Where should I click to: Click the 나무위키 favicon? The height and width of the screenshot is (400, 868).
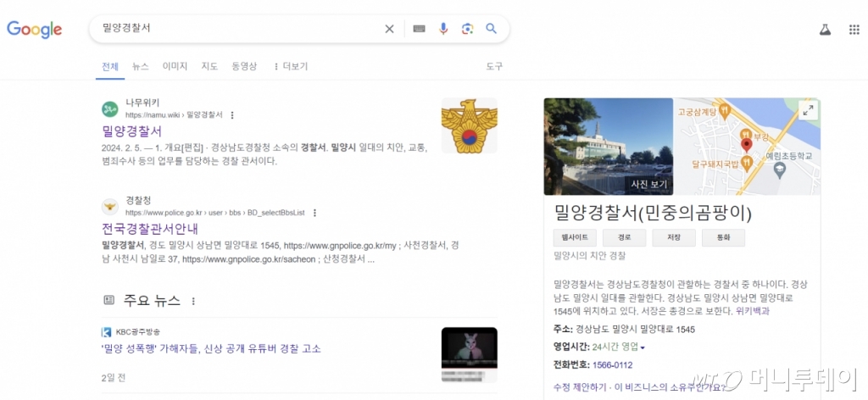point(110,109)
